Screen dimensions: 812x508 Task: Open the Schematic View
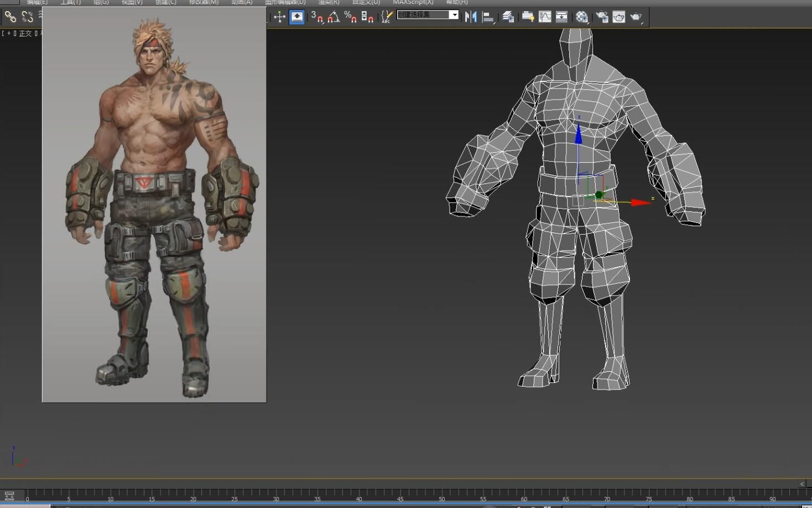pos(561,17)
